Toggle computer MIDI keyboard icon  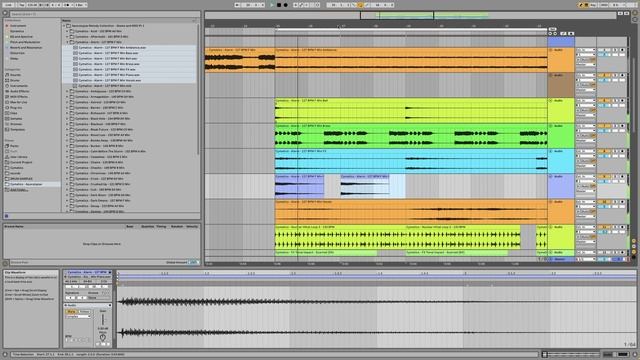coord(587,5)
